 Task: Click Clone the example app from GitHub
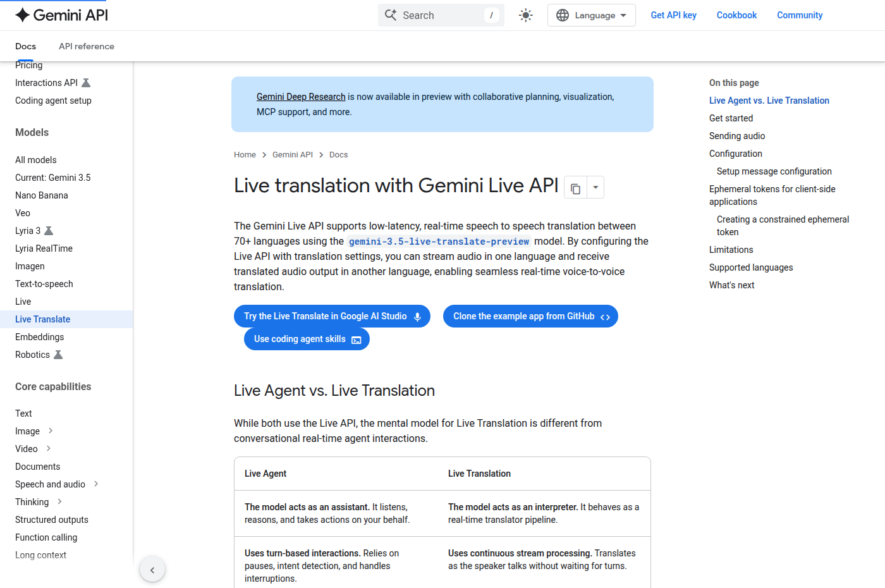(530, 316)
